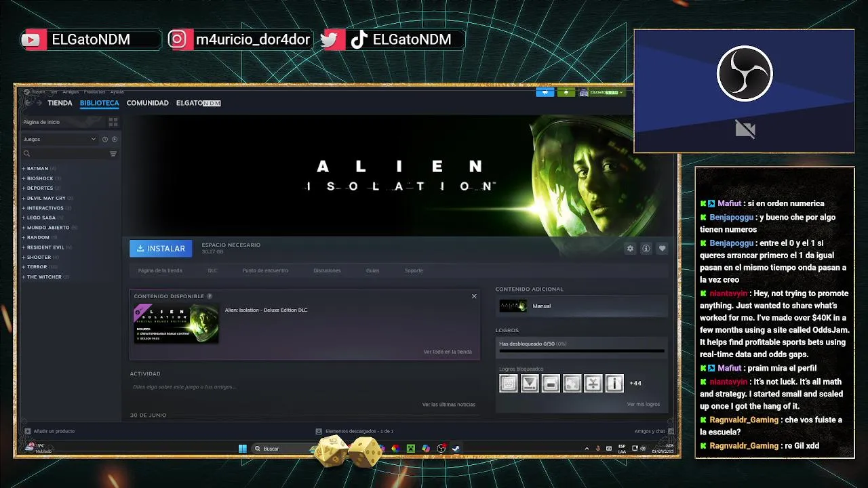Click the Windows Start button
The height and width of the screenshot is (488, 868).
(x=243, y=448)
